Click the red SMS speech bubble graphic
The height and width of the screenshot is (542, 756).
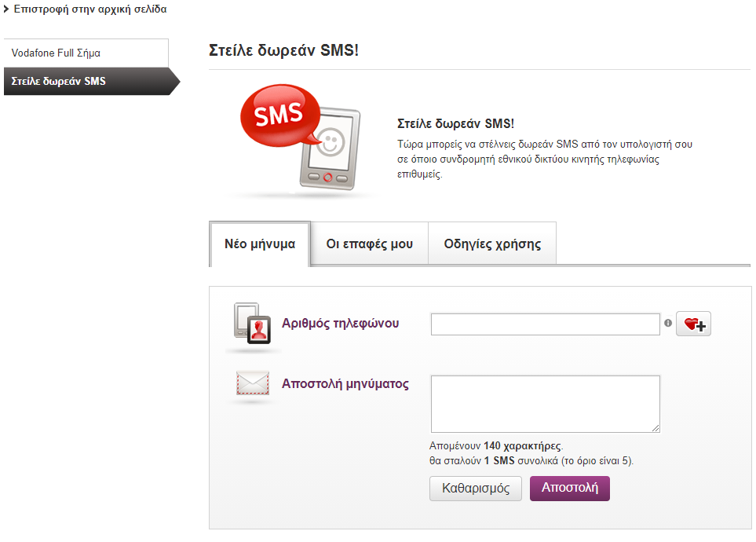pyautogui.click(x=280, y=115)
